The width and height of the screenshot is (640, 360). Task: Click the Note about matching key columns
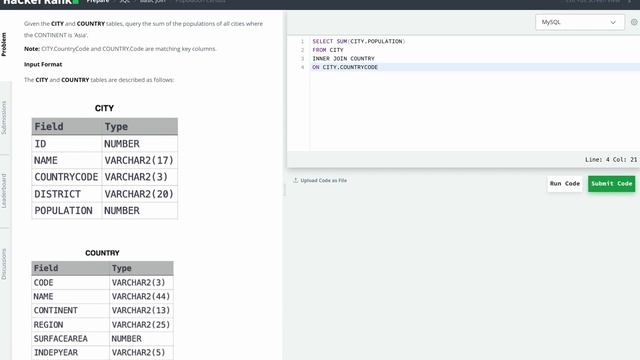(x=120, y=49)
